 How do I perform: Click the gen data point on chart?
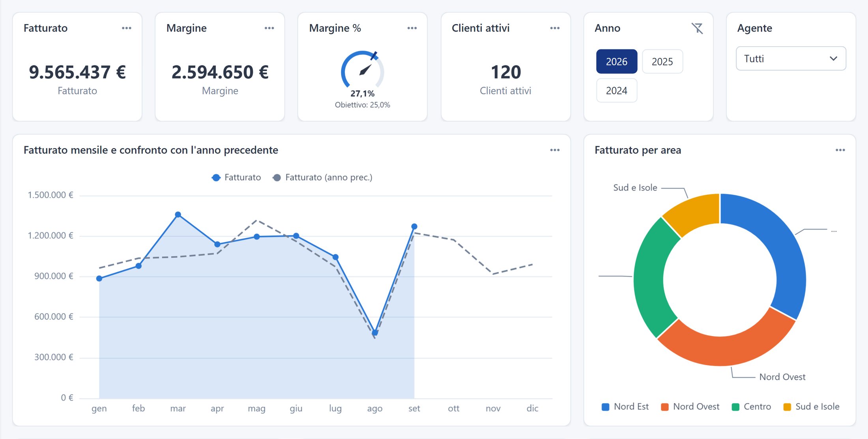[x=99, y=278]
